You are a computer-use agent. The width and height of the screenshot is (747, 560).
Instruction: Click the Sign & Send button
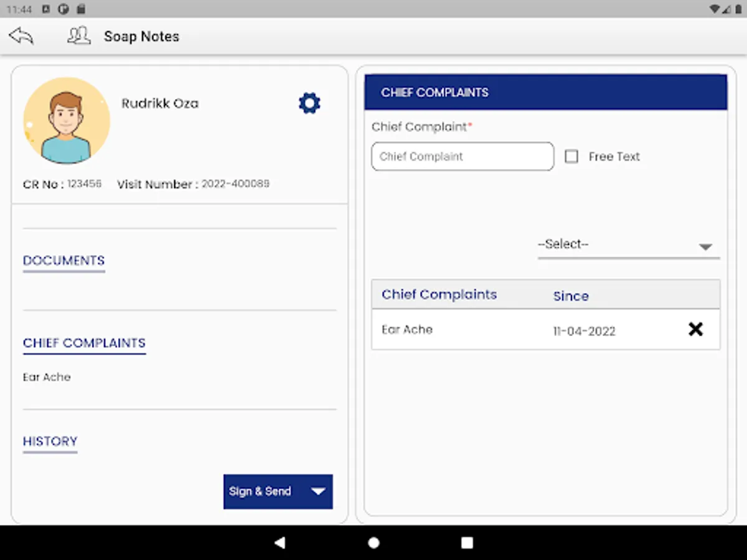coord(278,492)
